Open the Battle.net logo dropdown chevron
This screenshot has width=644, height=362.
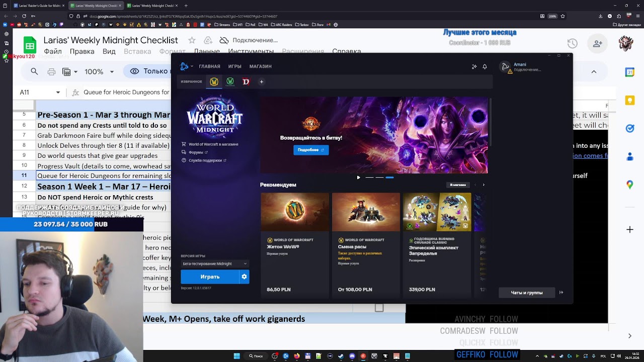click(192, 66)
